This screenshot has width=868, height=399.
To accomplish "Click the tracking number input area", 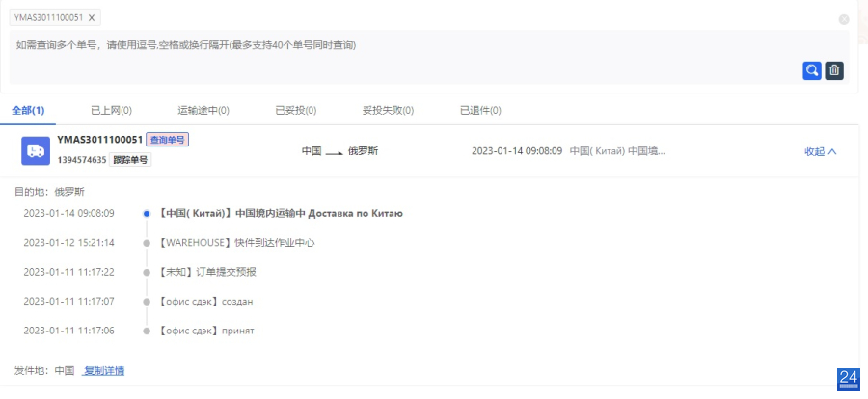I will tap(429, 57).
